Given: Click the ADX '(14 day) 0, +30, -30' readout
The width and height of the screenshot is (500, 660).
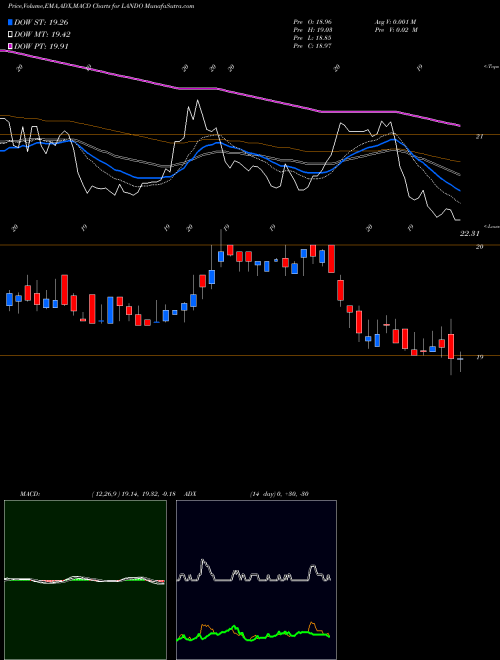Looking at the screenshot, I should (278, 494).
